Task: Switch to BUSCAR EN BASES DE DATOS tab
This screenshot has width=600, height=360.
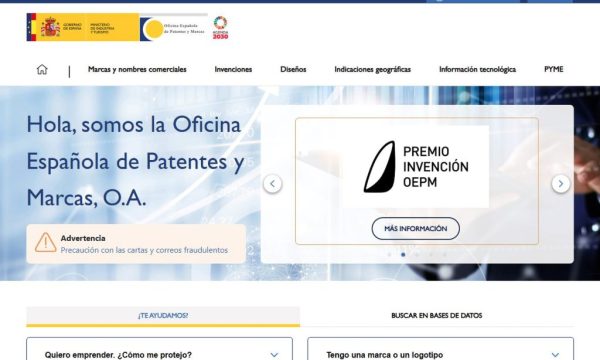Action: point(437,316)
